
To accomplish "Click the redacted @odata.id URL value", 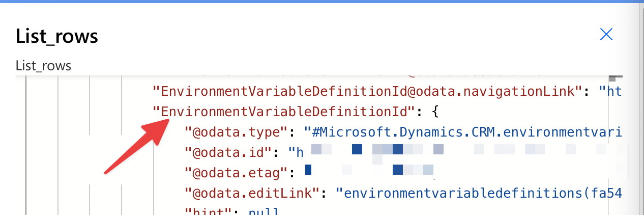I will click(x=456, y=152).
